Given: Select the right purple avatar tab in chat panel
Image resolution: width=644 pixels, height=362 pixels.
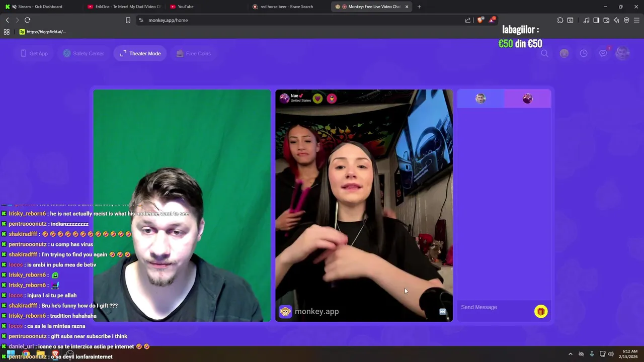Looking at the screenshot, I should pos(527,99).
